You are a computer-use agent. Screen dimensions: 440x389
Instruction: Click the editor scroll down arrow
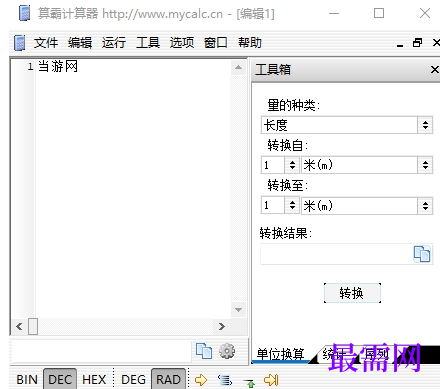coord(238,310)
